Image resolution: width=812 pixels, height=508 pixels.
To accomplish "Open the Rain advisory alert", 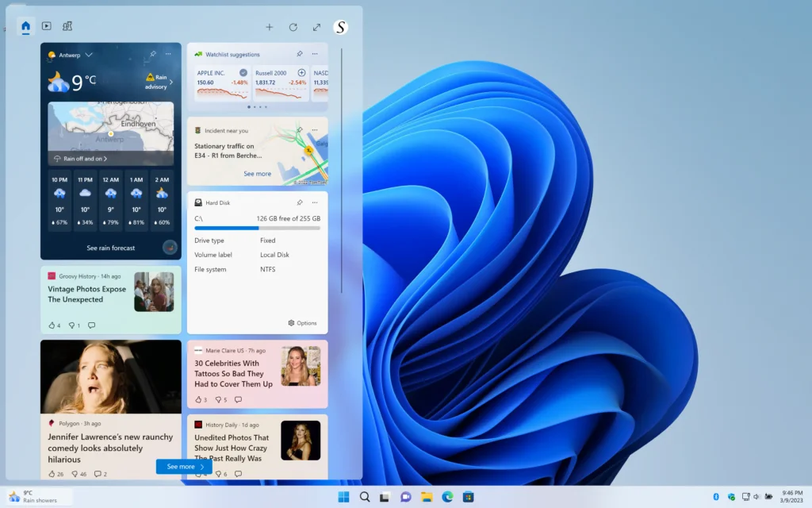I will (159, 82).
